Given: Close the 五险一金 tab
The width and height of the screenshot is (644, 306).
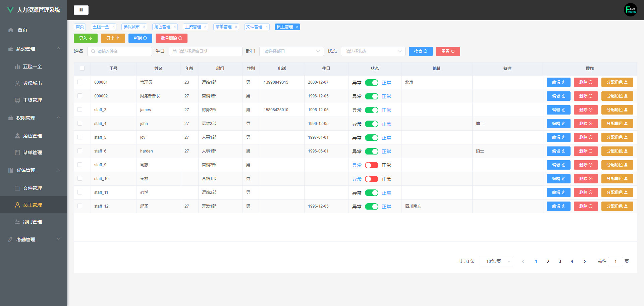Looking at the screenshot, I should pos(113,27).
